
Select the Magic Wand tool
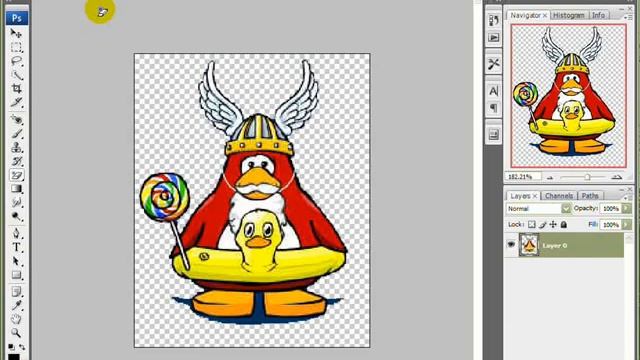pos(16,75)
